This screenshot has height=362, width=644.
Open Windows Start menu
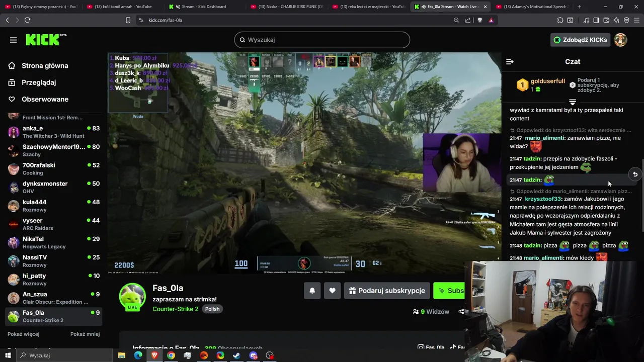point(8,355)
